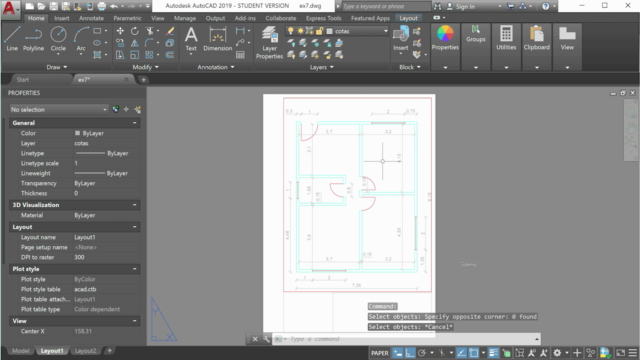Open Layer Properties manager
The height and width of the screenshot is (360, 640).
pyautogui.click(x=269, y=42)
